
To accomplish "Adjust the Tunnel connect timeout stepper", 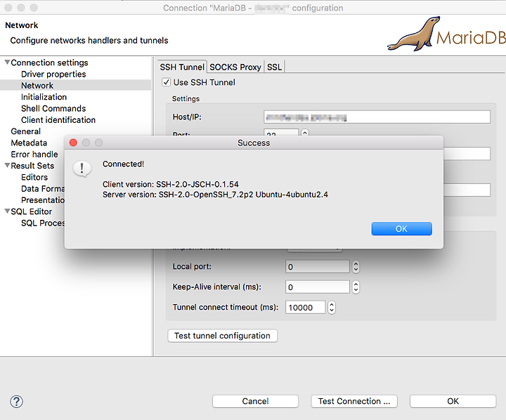I will click(x=332, y=308).
